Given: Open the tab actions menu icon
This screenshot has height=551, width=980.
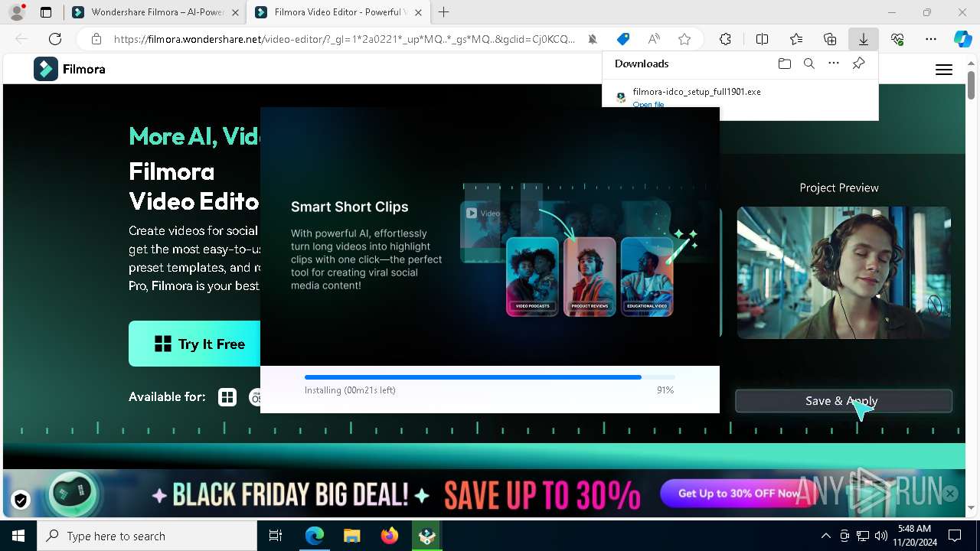Looking at the screenshot, I should 46,12.
